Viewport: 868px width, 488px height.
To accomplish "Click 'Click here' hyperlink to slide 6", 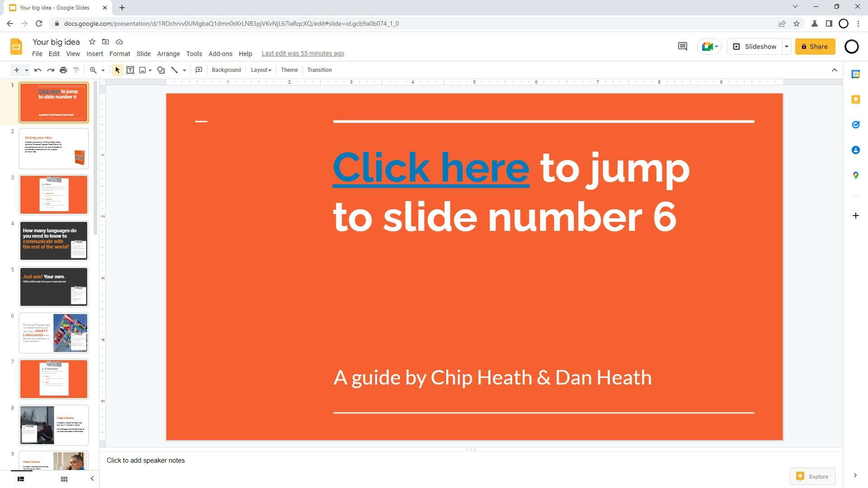I will click(x=430, y=167).
